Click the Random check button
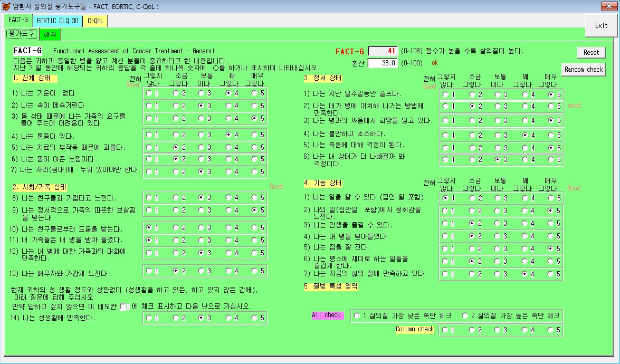This screenshot has width=620, height=364. click(583, 70)
